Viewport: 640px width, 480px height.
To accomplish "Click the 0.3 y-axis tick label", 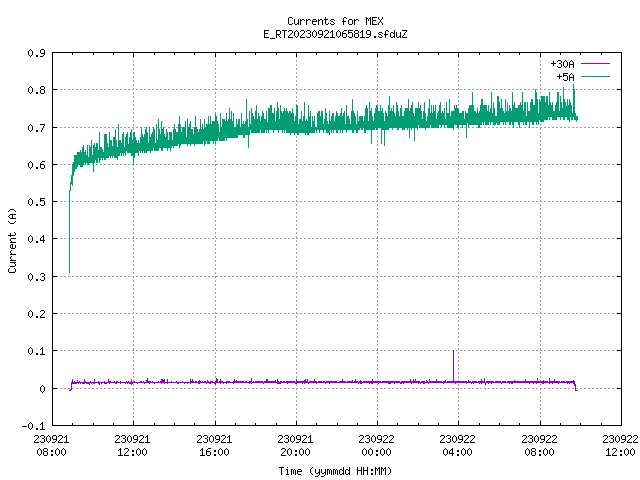I will [37, 277].
